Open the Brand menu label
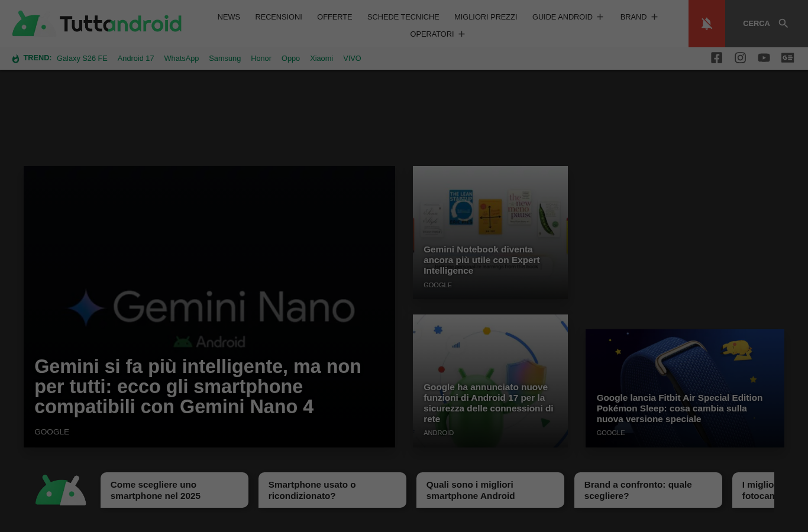The image size is (808, 532). point(634,17)
